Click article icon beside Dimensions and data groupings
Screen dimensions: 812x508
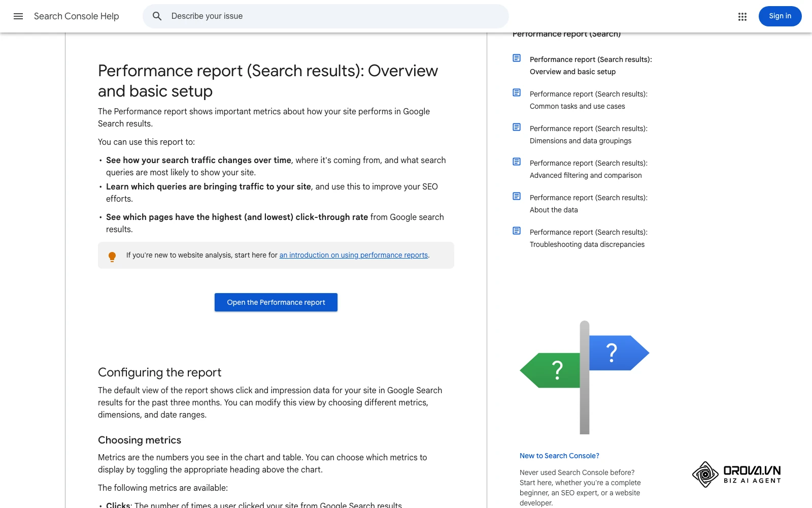pyautogui.click(x=517, y=127)
